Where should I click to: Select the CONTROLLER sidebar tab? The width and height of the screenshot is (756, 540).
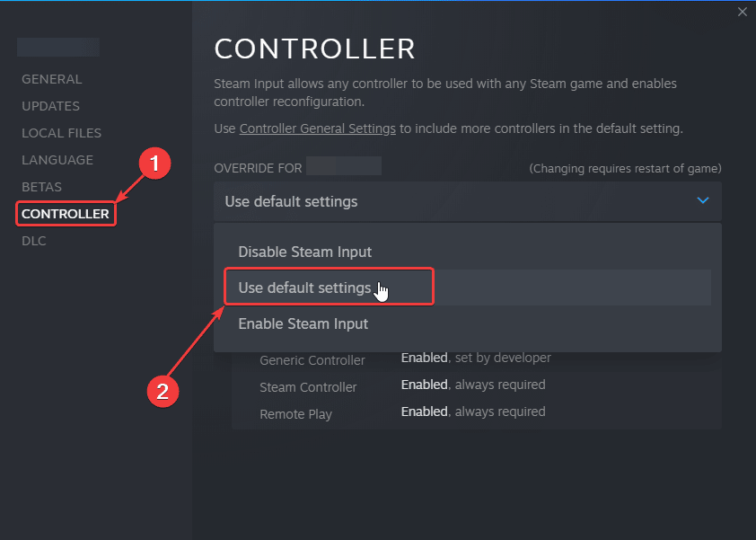click(x=66, y=214)
